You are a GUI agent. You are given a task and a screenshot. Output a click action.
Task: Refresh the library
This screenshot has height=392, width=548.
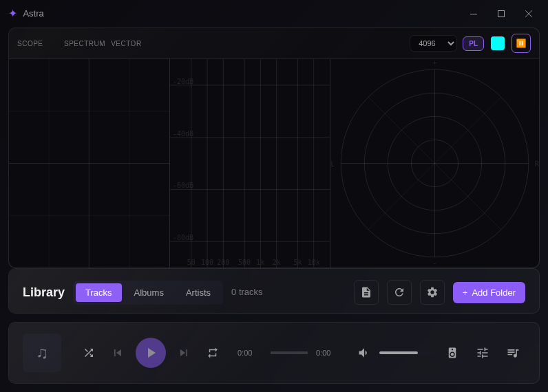pos(399,292)
